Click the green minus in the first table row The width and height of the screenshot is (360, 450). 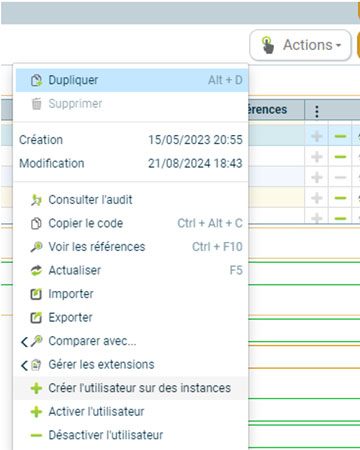coord(340,136)
